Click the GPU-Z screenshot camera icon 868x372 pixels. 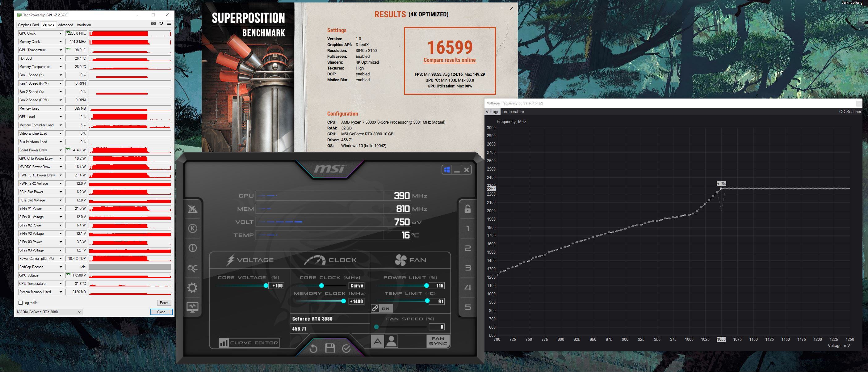coord(153,23)
